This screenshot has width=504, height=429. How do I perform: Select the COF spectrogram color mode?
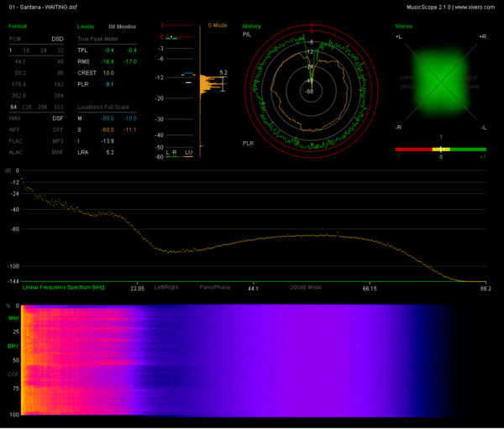(x=13, y=374)
